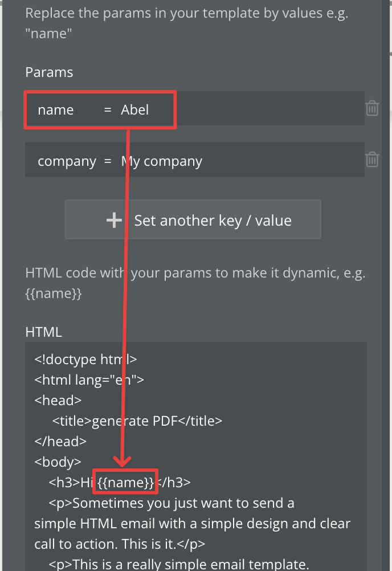The width and height of the screenshot is (392, 571).
Task: Click the Params section label
Action: tap(49, 72)
